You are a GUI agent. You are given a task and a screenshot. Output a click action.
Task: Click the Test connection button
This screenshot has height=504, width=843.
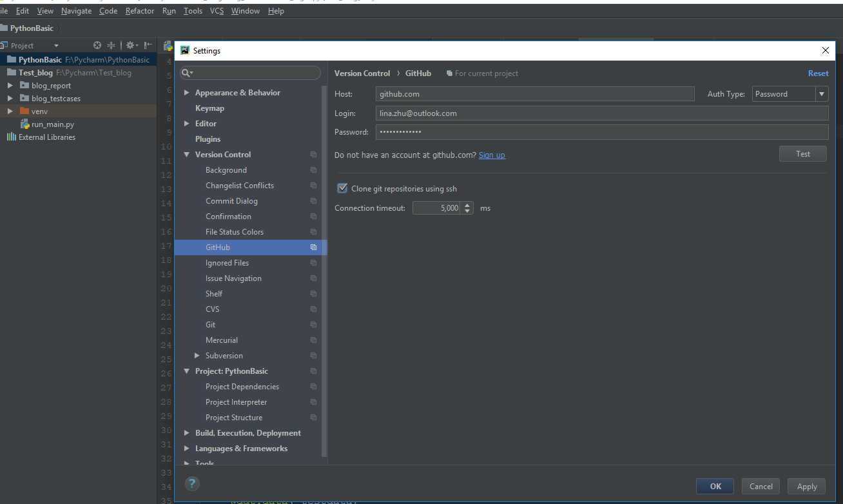click(x=803, y=154)
